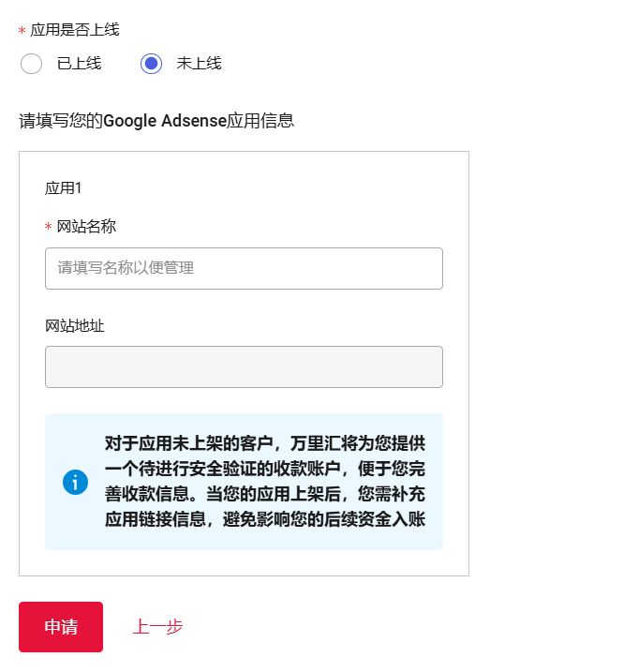Click the 请填写您的Google Adsense应用信息 heading
638x672 pixels.
(x=156, y=120)
